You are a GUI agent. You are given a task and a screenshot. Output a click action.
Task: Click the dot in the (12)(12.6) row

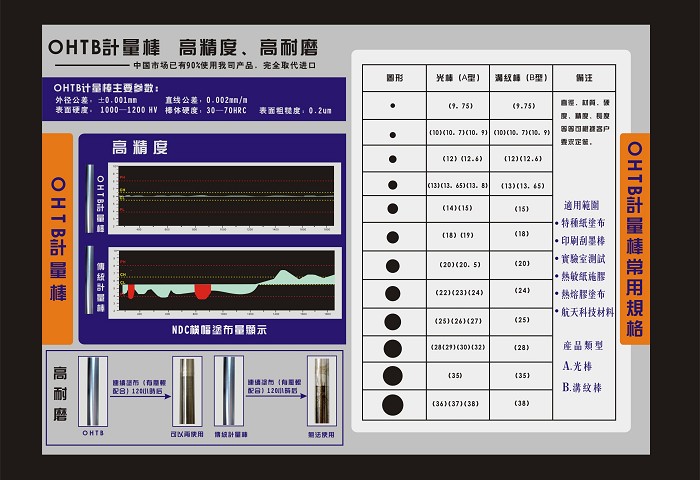tap(393, 159)
